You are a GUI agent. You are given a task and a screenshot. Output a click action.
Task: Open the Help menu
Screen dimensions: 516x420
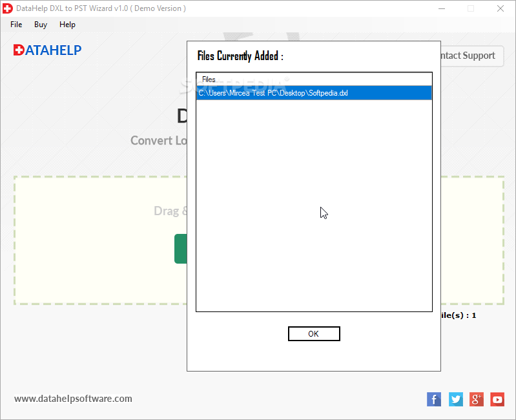[x=67, y=25]
